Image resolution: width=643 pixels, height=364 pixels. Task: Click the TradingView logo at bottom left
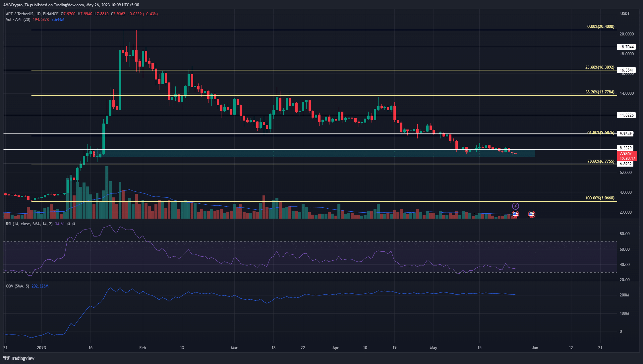tap(19, 358)
